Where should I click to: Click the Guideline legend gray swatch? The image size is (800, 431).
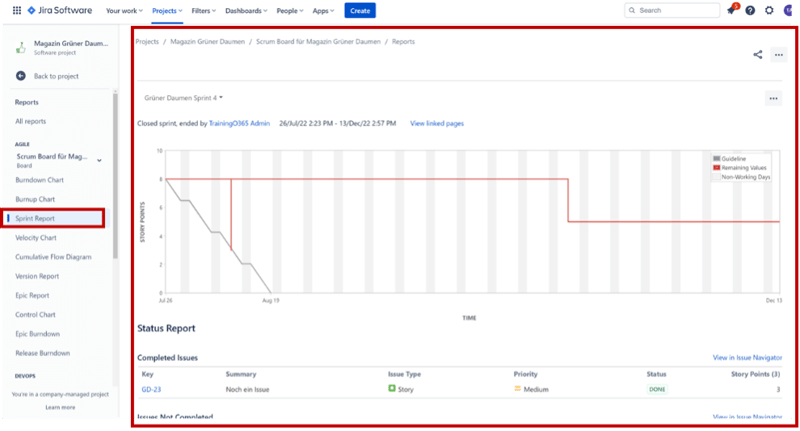click(x=716, y=159)
